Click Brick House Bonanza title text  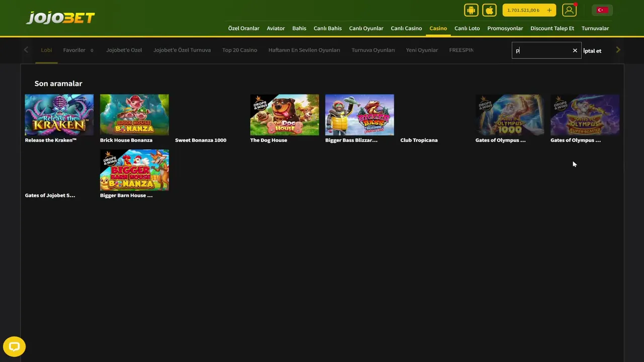(126, 140)
